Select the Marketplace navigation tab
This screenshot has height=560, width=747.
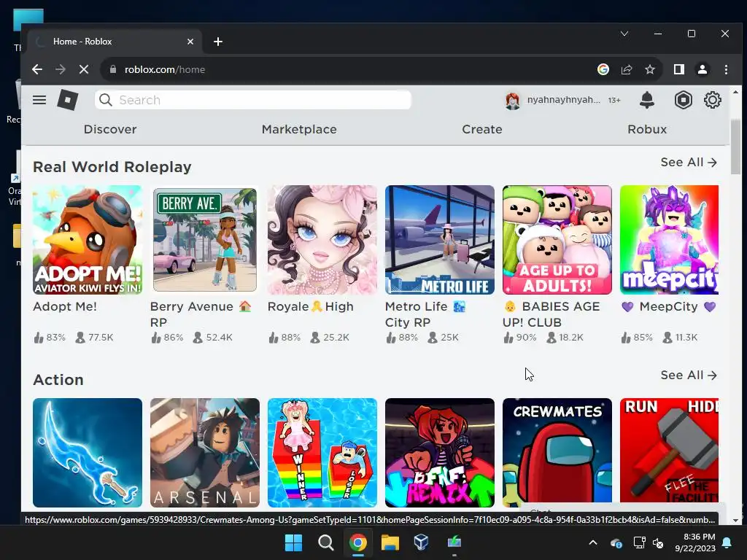[x=299, y=130]
